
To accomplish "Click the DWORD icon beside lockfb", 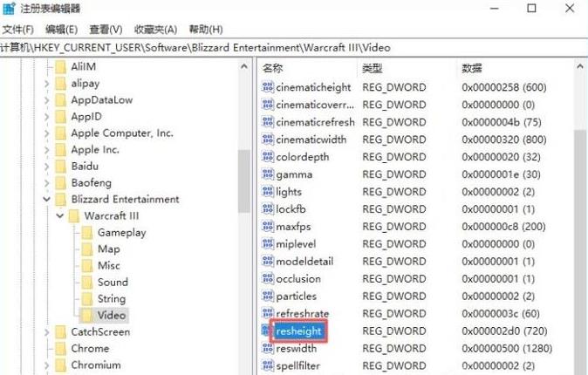I will [268, 208].
